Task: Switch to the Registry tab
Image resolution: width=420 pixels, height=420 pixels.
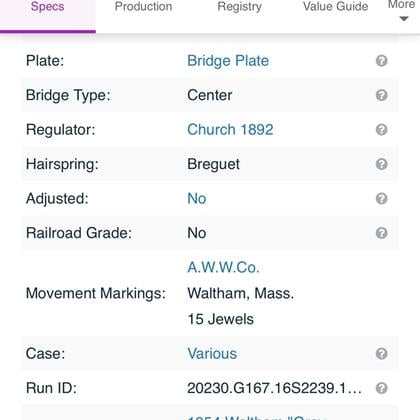Action: click(239, 7)
